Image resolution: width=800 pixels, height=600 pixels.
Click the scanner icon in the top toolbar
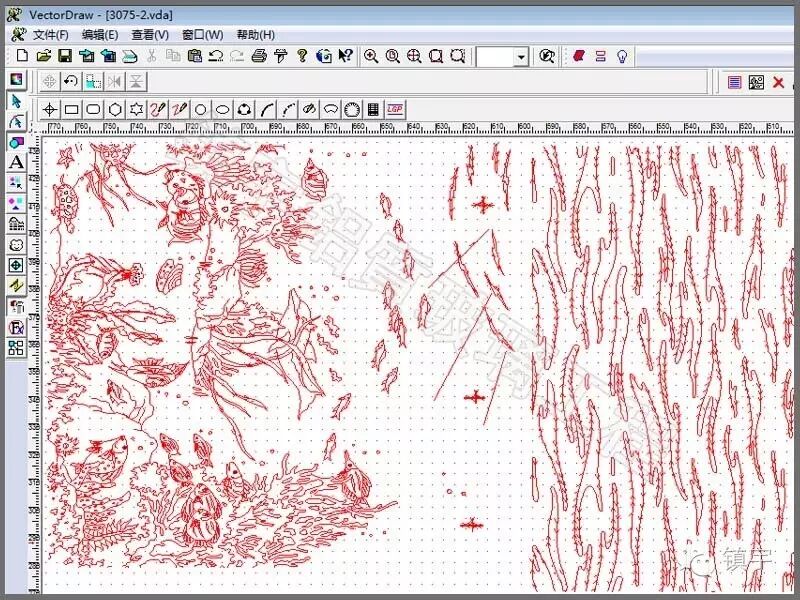coord(130,56)
